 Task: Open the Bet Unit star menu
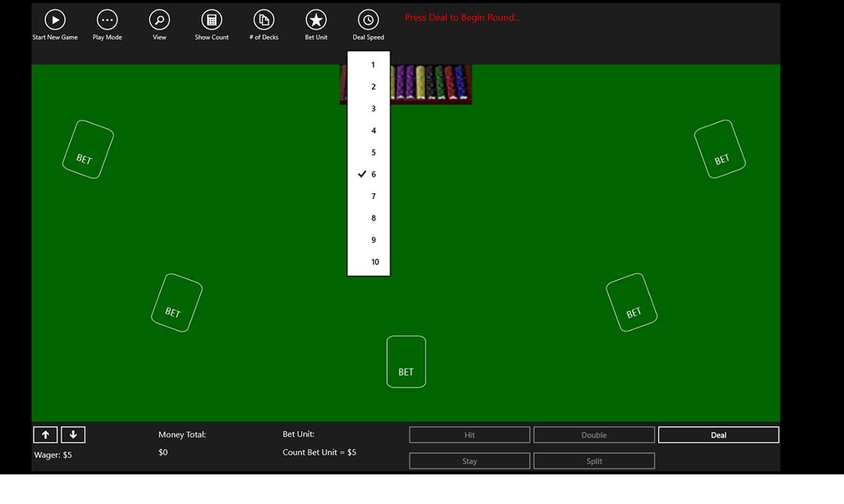pyautogui.click(x=316, y=20)
